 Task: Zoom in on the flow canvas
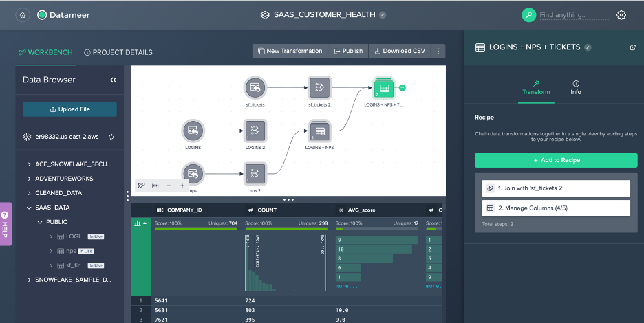[x=182, y=186]
